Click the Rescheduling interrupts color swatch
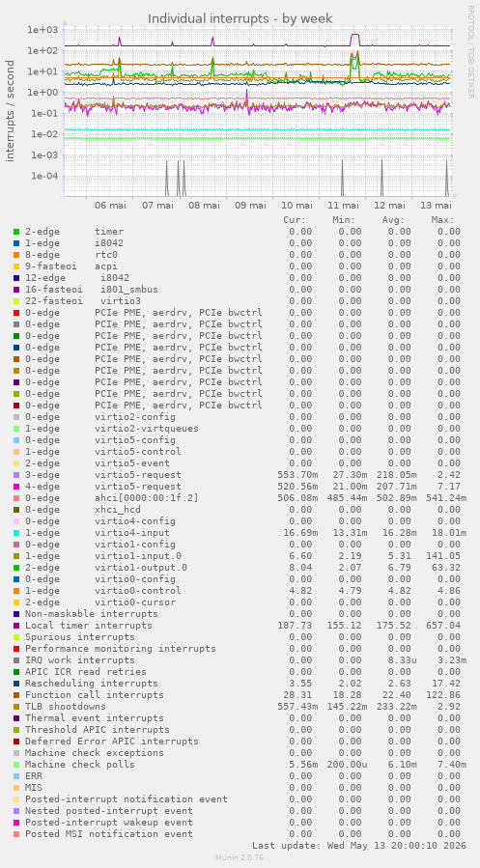 [x=16, y=684]
